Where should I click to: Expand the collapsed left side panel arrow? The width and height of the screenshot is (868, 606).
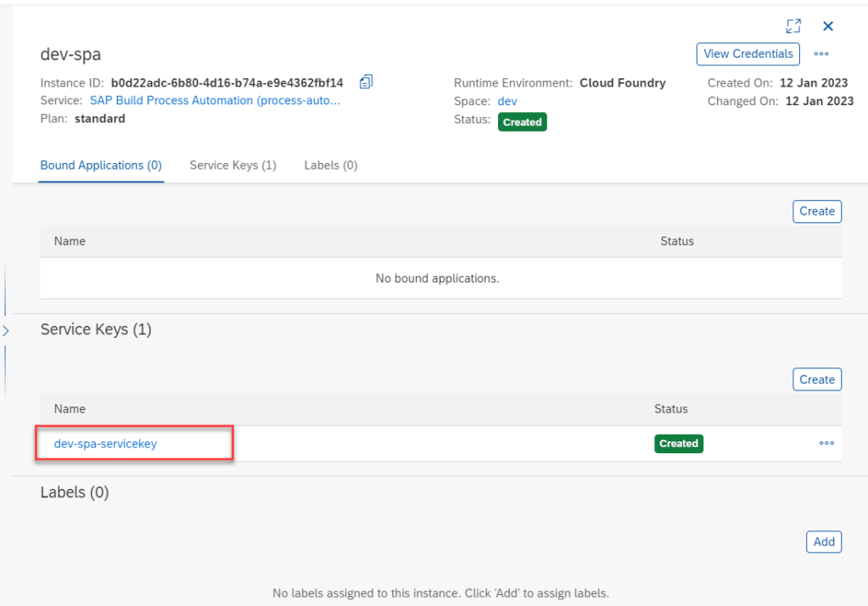6,330
